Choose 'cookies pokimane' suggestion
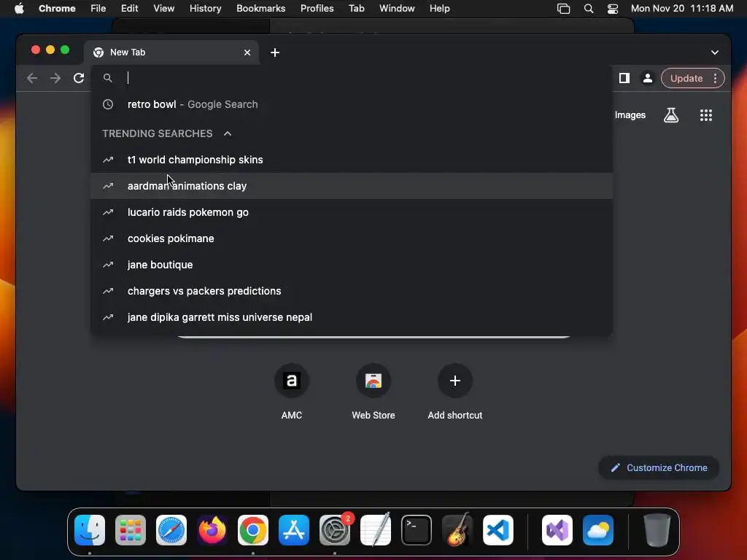 pos(352,238)
